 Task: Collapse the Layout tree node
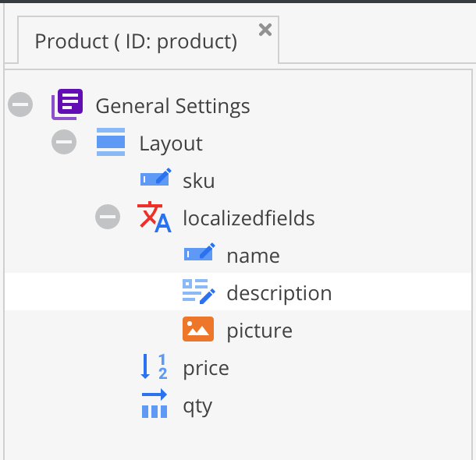pyautogui.click(x=64, y=143)
